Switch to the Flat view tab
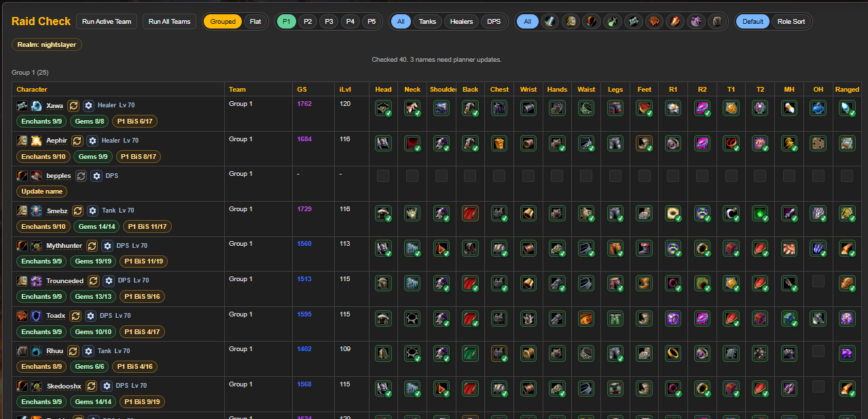 click(x=255, y=21)
